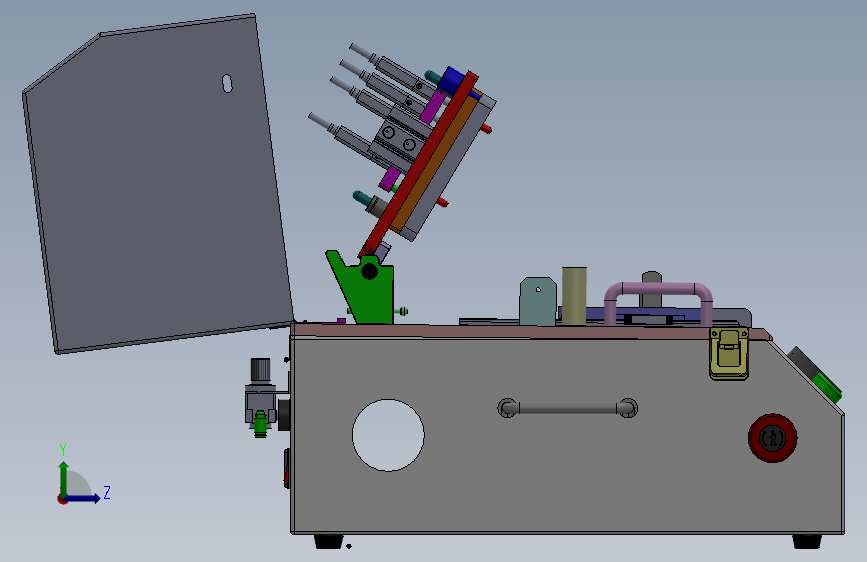Screen dimensions: 867x562
Task: Select the dark red tilted plate
Action: (417, 164)
